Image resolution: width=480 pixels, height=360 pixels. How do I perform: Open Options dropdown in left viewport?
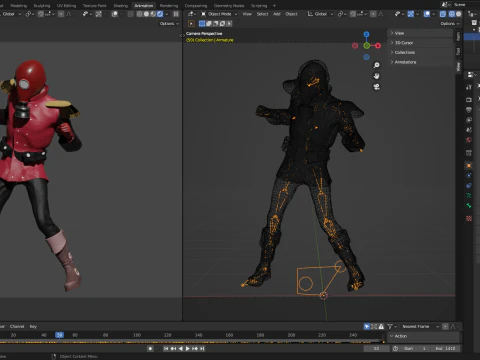tap(169, 24)
